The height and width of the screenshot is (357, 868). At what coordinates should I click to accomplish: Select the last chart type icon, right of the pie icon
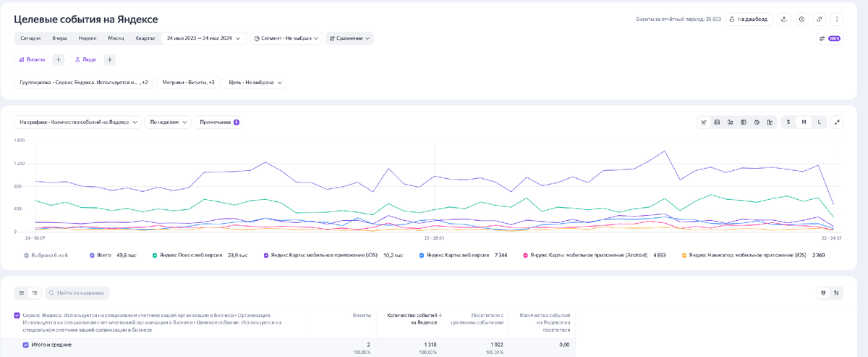[770, 122]
